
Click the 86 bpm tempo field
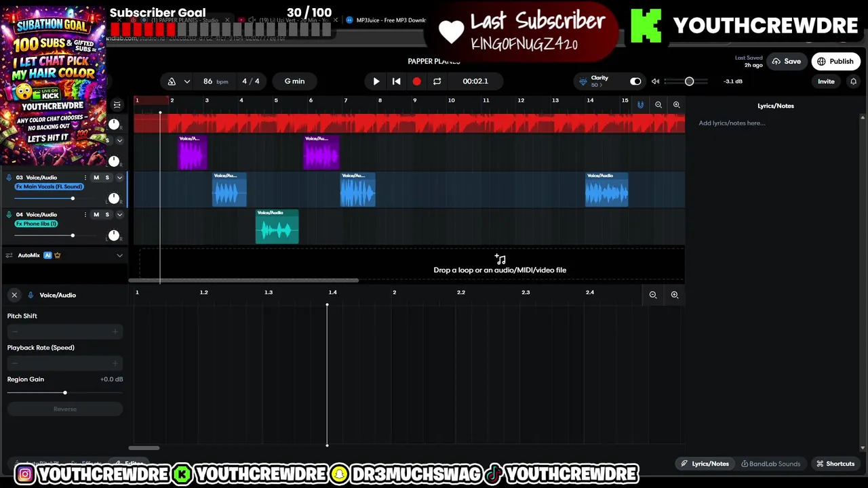point(215,81)
